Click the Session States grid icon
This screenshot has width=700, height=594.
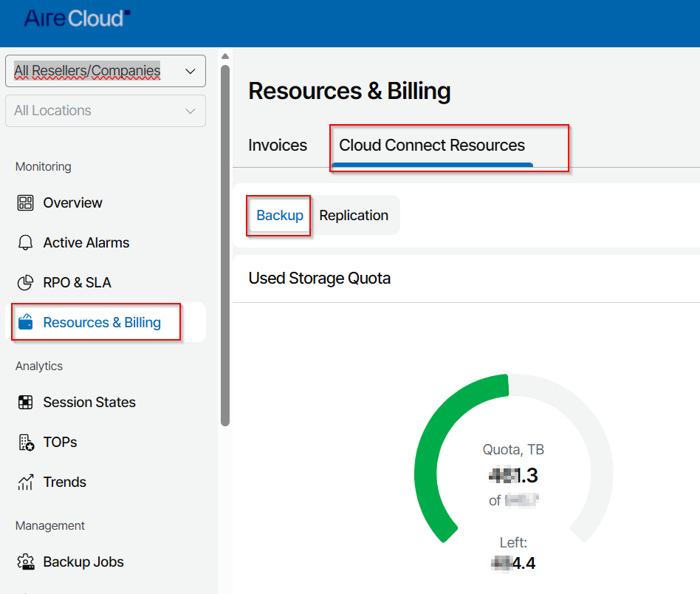(x=25, y=402)
